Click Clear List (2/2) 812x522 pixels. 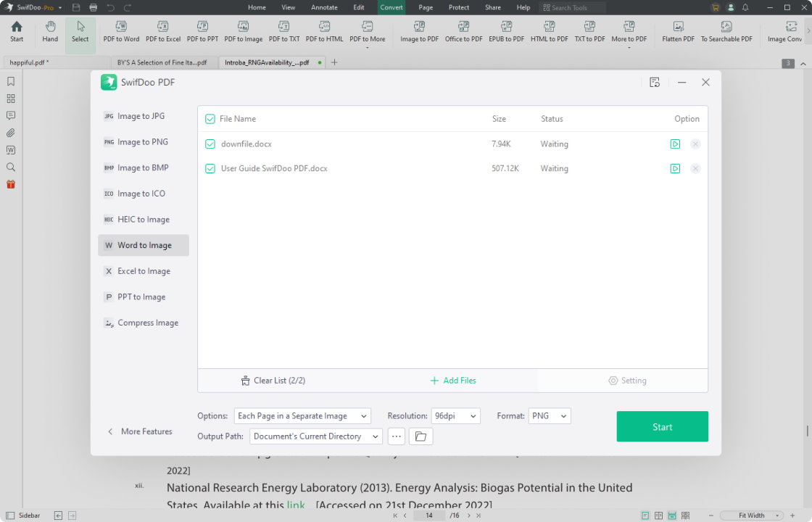(x=273, y=381)
